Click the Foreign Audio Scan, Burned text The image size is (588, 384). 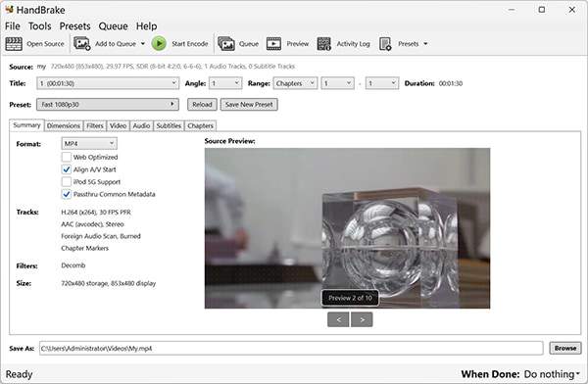101,236
